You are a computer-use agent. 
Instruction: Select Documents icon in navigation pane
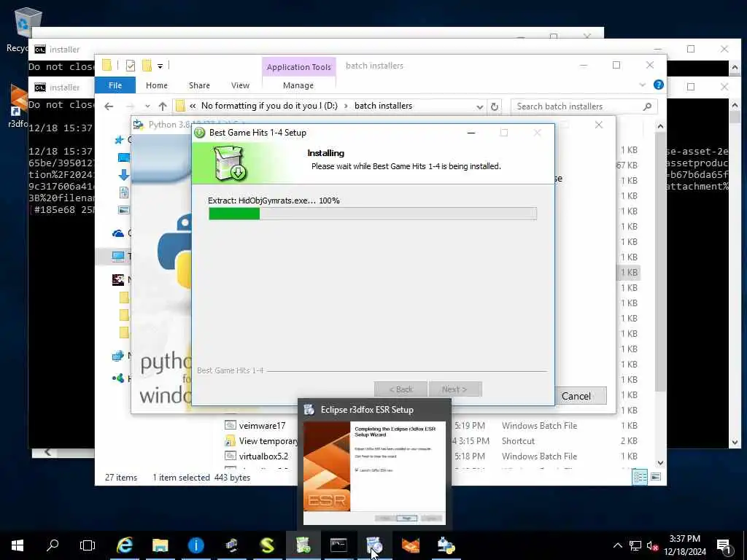[x=123, y=192]
